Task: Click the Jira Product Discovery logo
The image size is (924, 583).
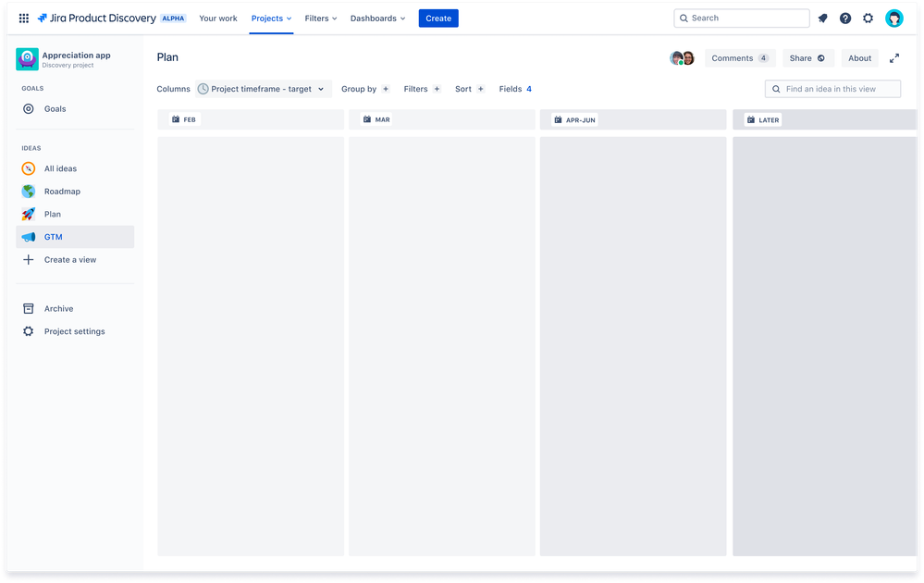Action: tap(96, 19)
